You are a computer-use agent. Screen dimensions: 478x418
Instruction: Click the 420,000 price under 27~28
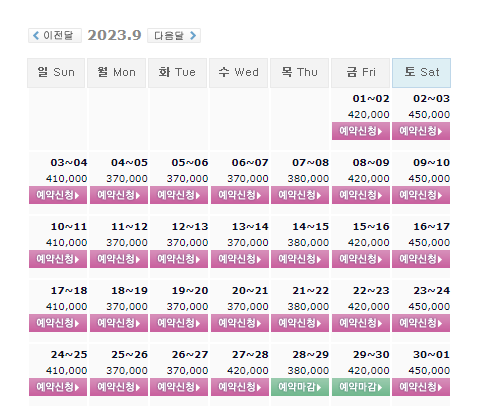click(x=248, y=371)
